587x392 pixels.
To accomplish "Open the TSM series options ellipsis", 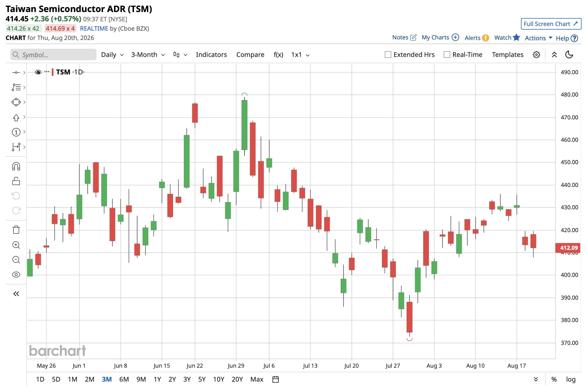I will (x=47, y=72).
